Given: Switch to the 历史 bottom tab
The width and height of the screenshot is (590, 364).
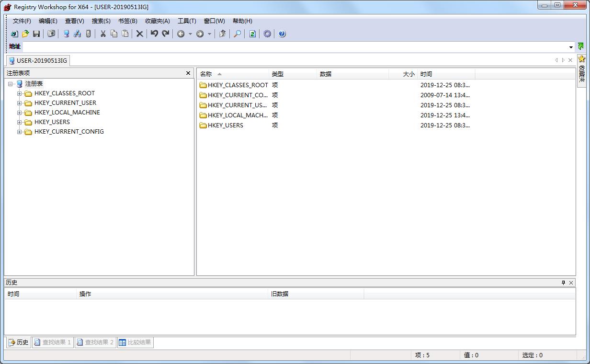Looking at the screenshot, I should click(18, 342).
